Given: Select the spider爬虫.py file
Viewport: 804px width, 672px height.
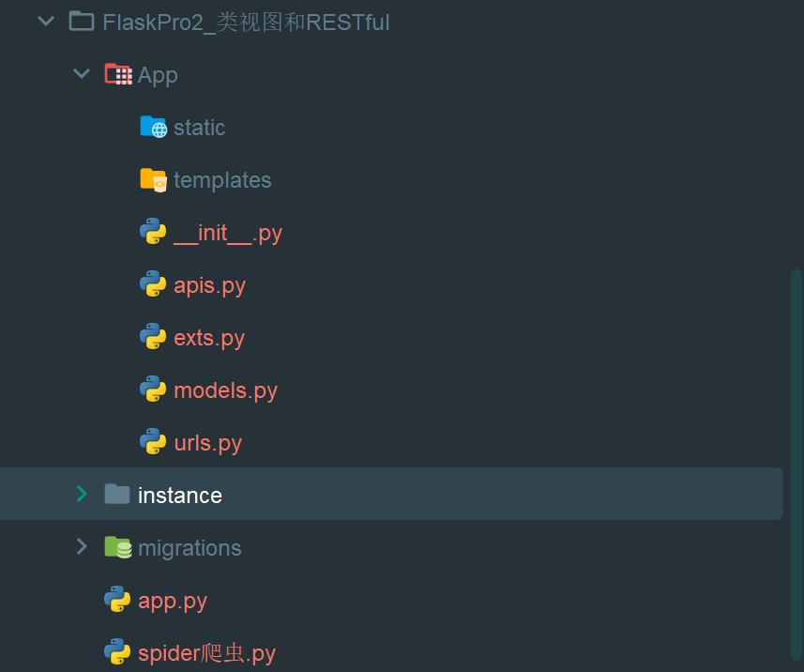Looking at the screenshot, I should point(206,653).
